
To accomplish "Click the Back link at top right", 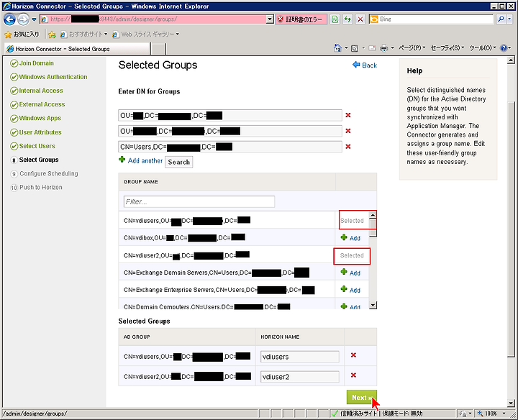I will click(x=365, y=65).
